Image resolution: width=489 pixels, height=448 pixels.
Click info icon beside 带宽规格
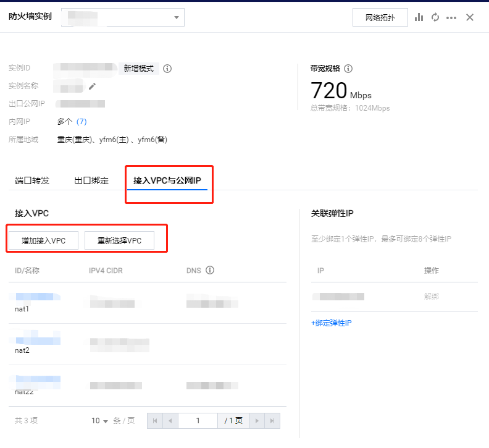348,69
